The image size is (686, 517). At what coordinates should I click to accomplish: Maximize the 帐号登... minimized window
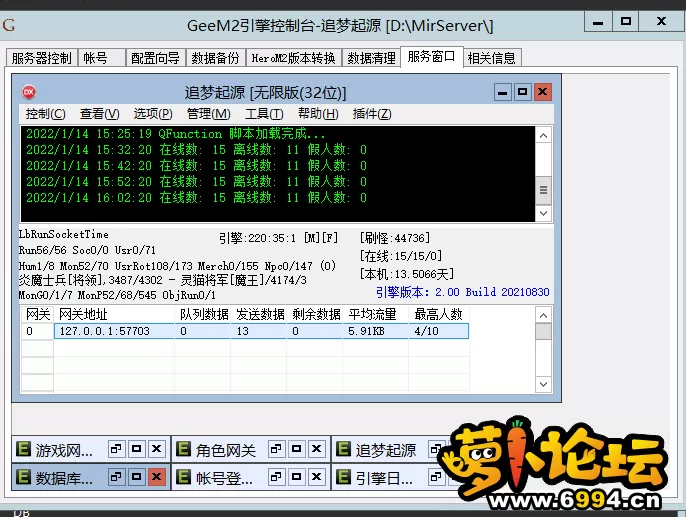coord(297,477)
